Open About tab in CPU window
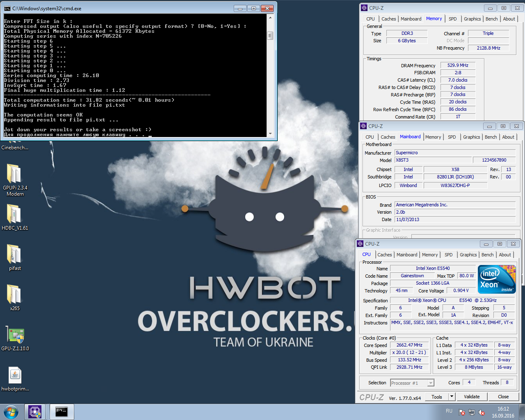Image resolution: width=525 pixels, height=420 pixels. tap(505, 255)
